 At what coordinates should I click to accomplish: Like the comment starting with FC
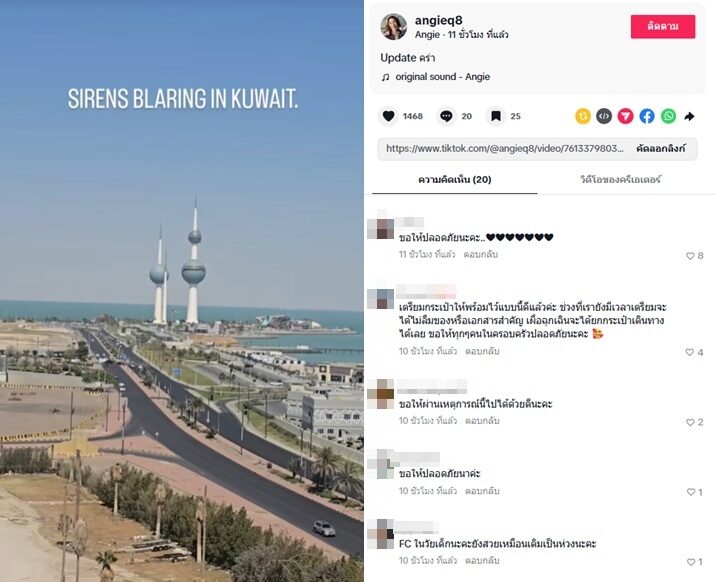click(x=691, y=562)
